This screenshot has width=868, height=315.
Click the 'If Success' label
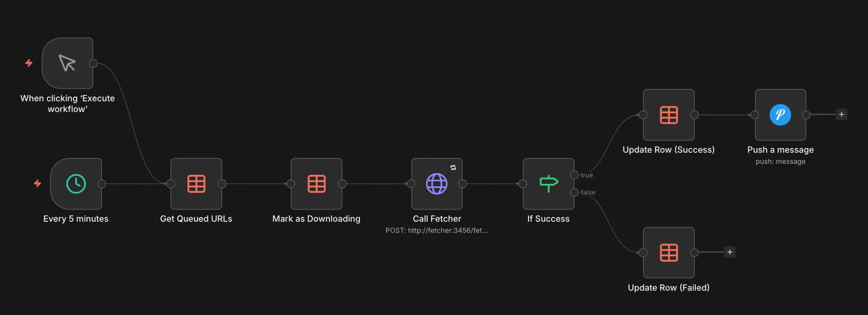(548, 219)
